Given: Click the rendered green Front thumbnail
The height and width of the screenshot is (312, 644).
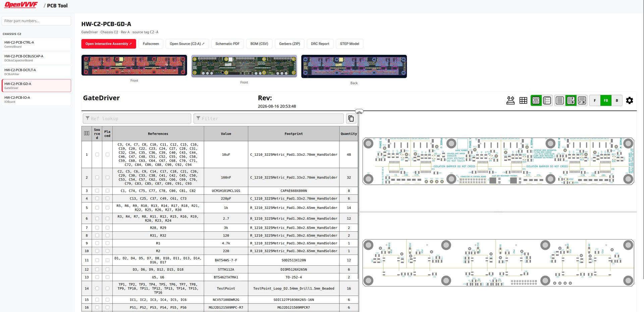Looking at the screenshot, I should click(x=244, y=66).
